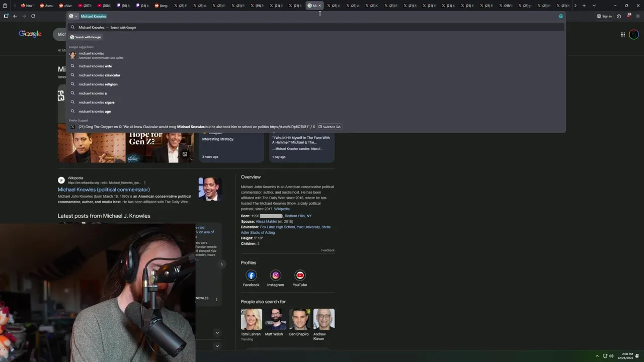The height and width of the screenshot is (362, 644).
Task: Expand the upper chevron left of the Profiles panel
Action: 217,333
